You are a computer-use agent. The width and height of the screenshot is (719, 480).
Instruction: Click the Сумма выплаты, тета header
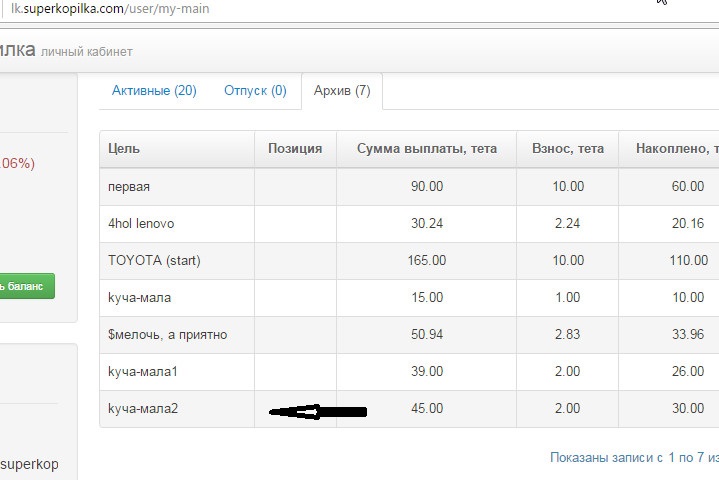point(426,149)
